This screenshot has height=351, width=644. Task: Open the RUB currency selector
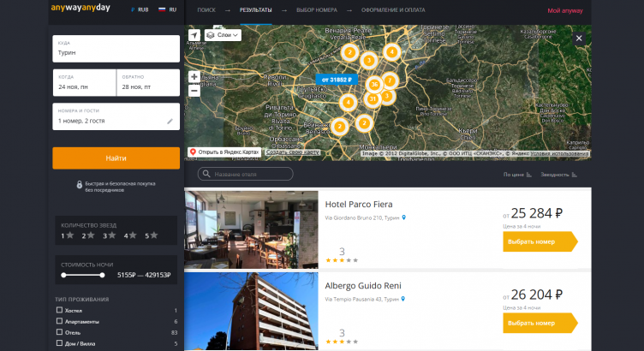139,10
